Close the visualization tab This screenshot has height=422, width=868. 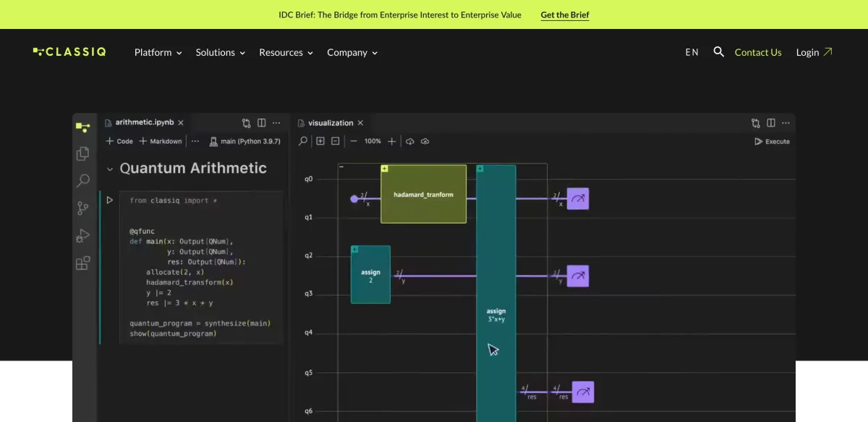coord(360,123)
